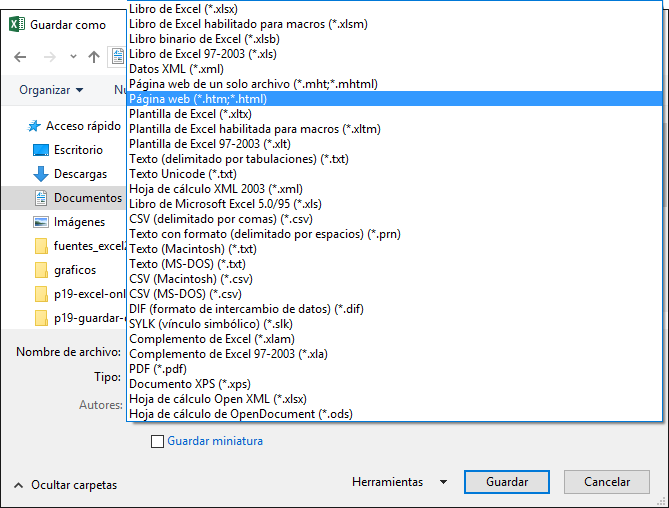Choose Datos XML (*.xml) type
The width and height of the screenshot is (669, 508).
pyautogui.click(x=395, y=69)
